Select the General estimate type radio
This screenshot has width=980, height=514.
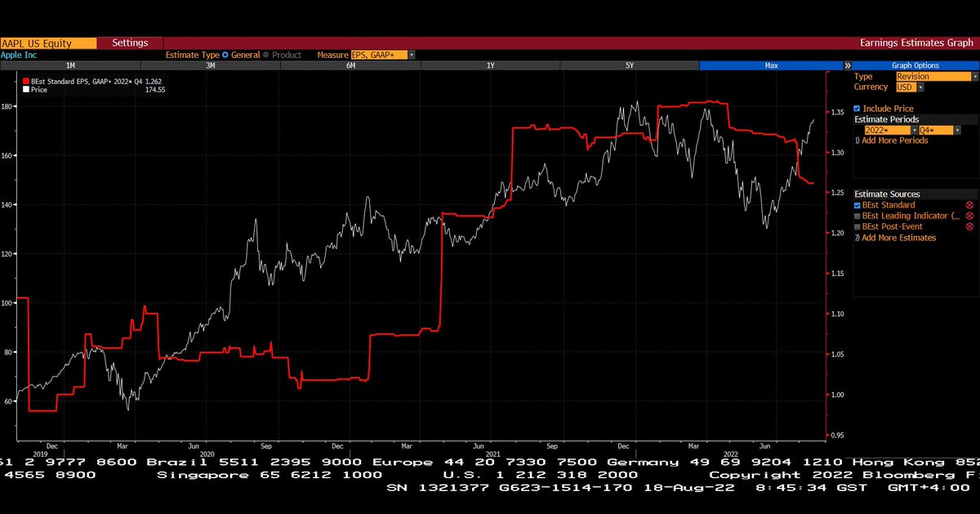tap(225, 55)
